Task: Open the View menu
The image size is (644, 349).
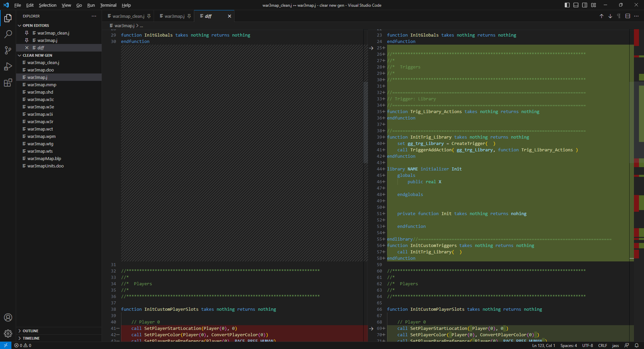Action: [66, 5]
